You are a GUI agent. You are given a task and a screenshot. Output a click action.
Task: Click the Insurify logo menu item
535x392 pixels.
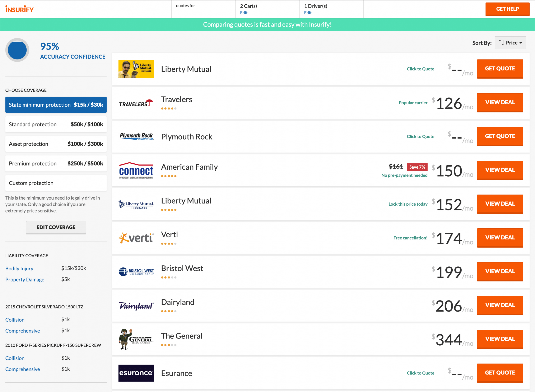click(20, 9)
